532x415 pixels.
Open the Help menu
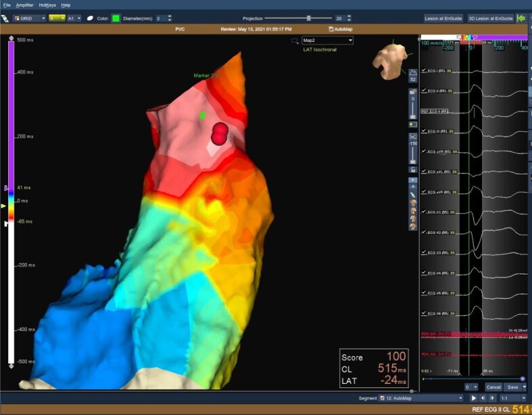[x=66, y=5]
